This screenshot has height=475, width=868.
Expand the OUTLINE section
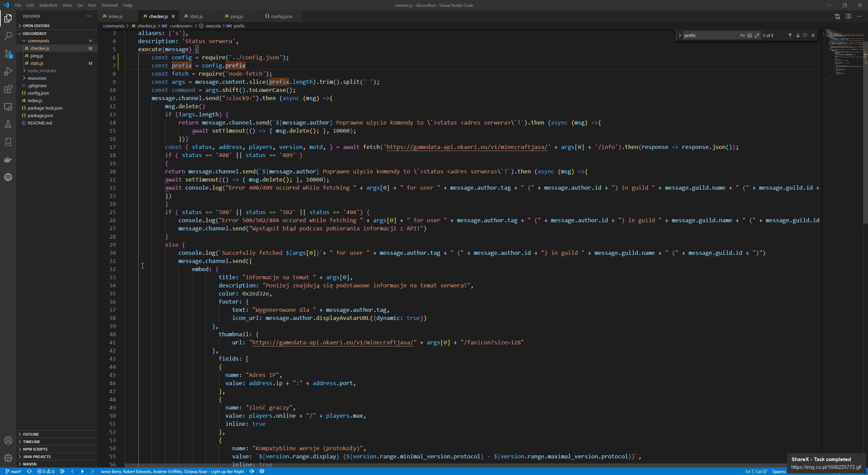point(31,434)
